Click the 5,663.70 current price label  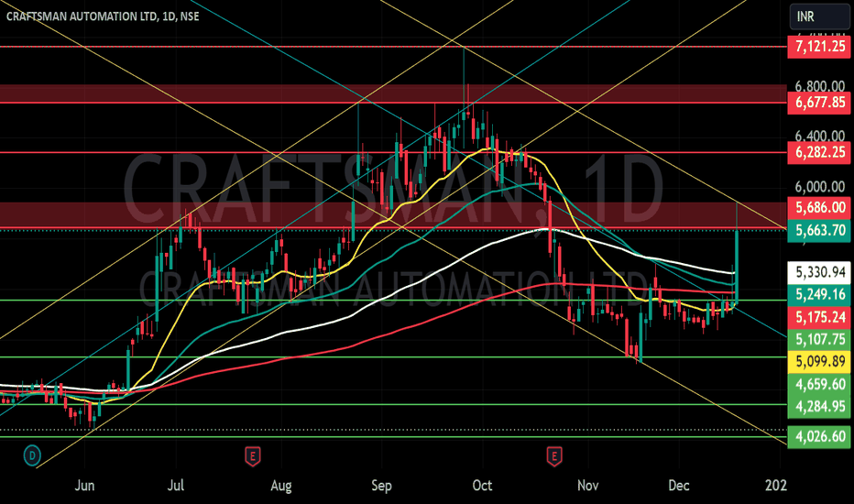pos(819,231)
